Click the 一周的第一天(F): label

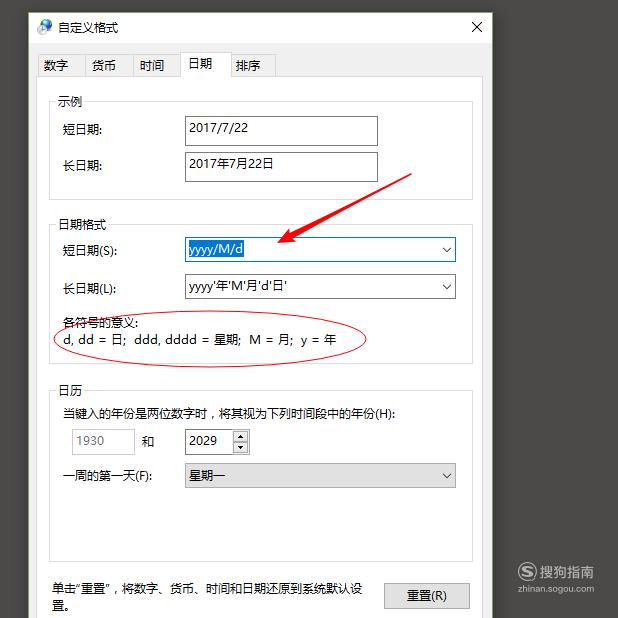[107, 476]
